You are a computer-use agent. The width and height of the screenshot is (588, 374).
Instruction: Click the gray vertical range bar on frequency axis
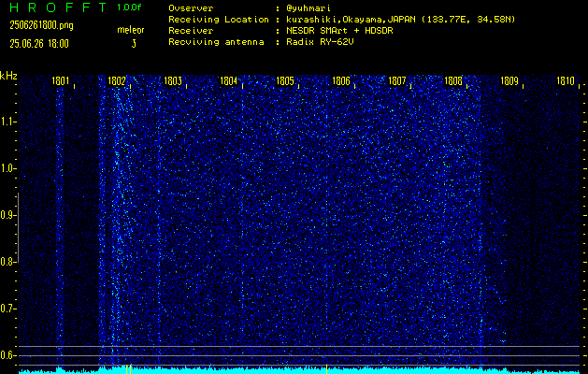(x=18, y=227)
